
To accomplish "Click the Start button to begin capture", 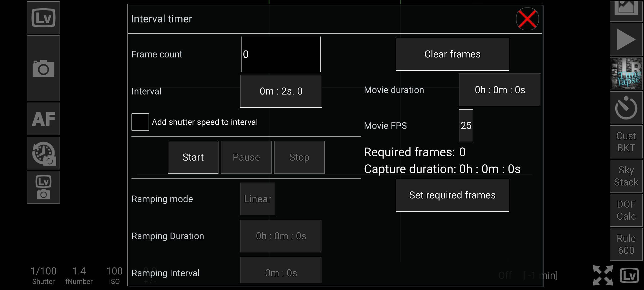I will 193,157.
